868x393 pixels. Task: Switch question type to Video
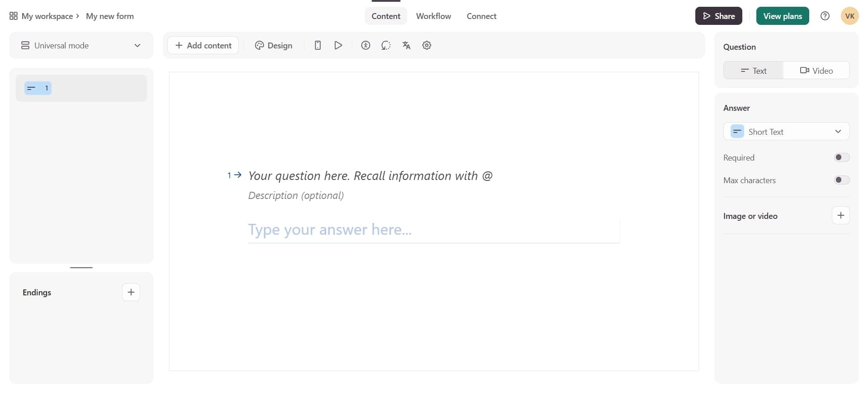click(816, 71)
